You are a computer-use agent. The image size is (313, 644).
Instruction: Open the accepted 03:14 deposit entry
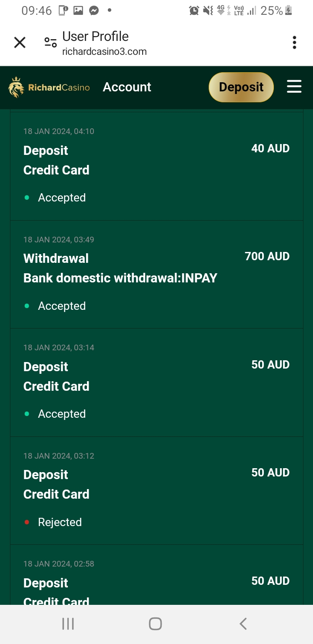(156, 381)
